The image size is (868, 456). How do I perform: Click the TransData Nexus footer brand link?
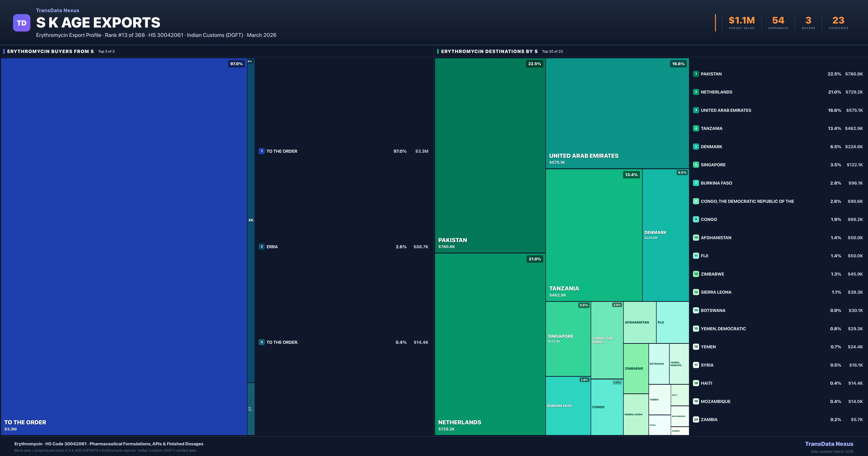829,444
